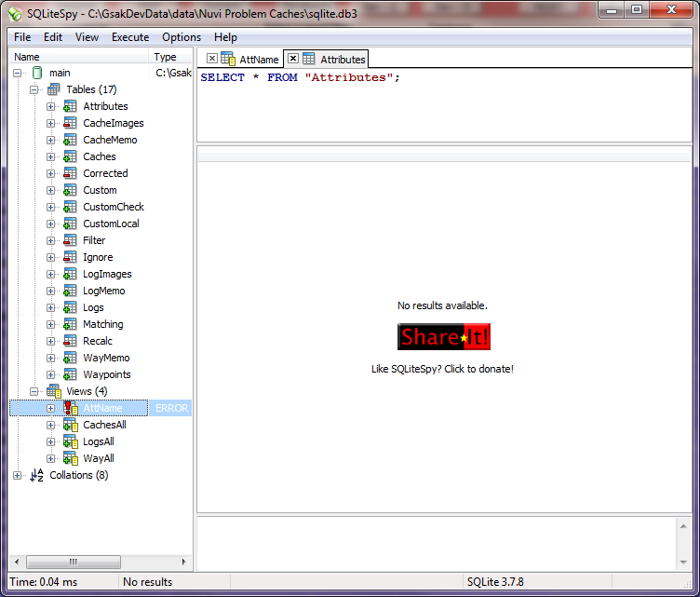Click the Logs table icon

pyautogui.click(x=70, y=307)
